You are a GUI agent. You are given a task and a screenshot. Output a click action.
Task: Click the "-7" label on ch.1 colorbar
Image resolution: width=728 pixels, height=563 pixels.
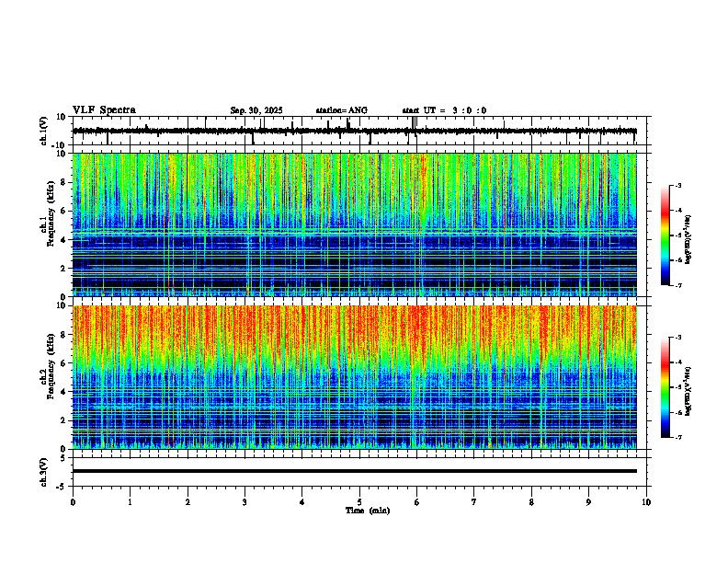tap(677, 285)
